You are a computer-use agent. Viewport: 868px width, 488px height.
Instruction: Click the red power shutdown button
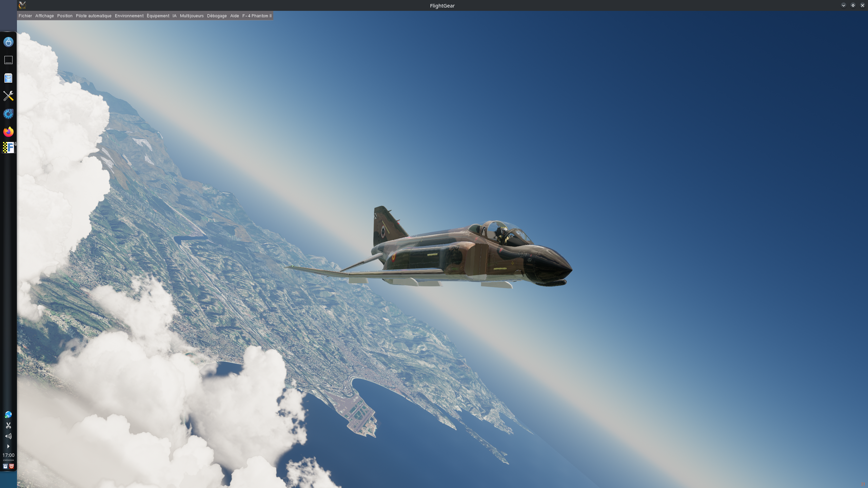12,466
